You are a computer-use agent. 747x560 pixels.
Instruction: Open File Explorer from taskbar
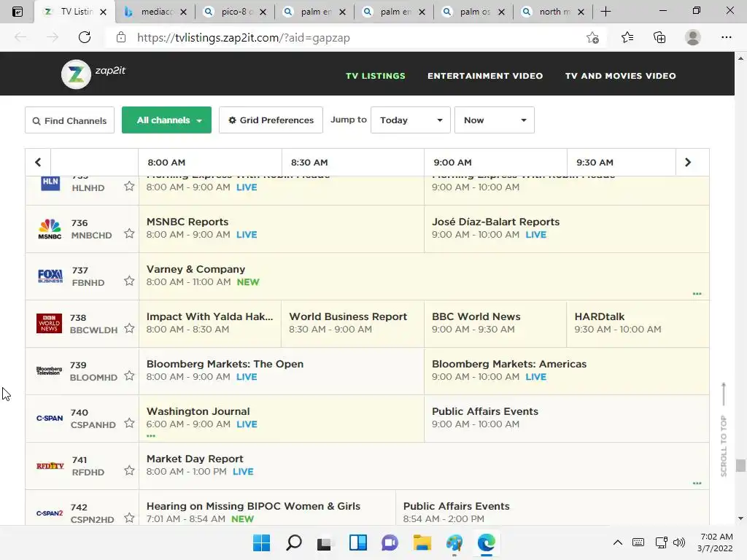(422, 542)
